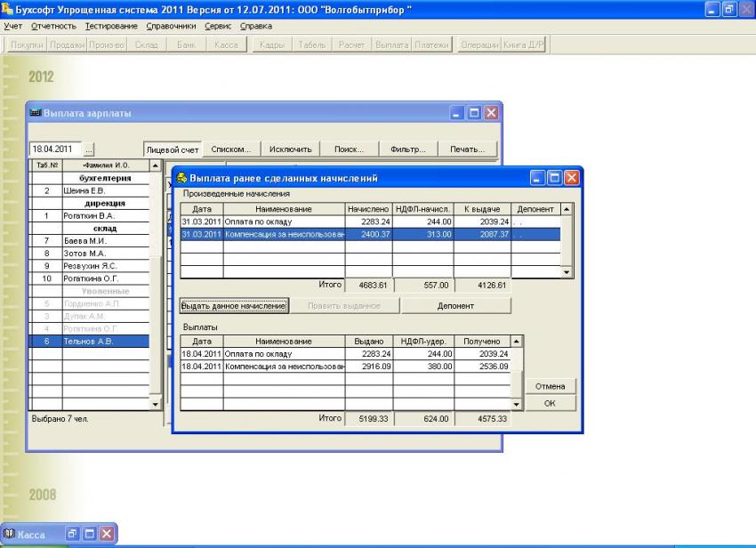756x548 pixels.
Task: Open the Сервис menu
Action: (x=218, y=26)
